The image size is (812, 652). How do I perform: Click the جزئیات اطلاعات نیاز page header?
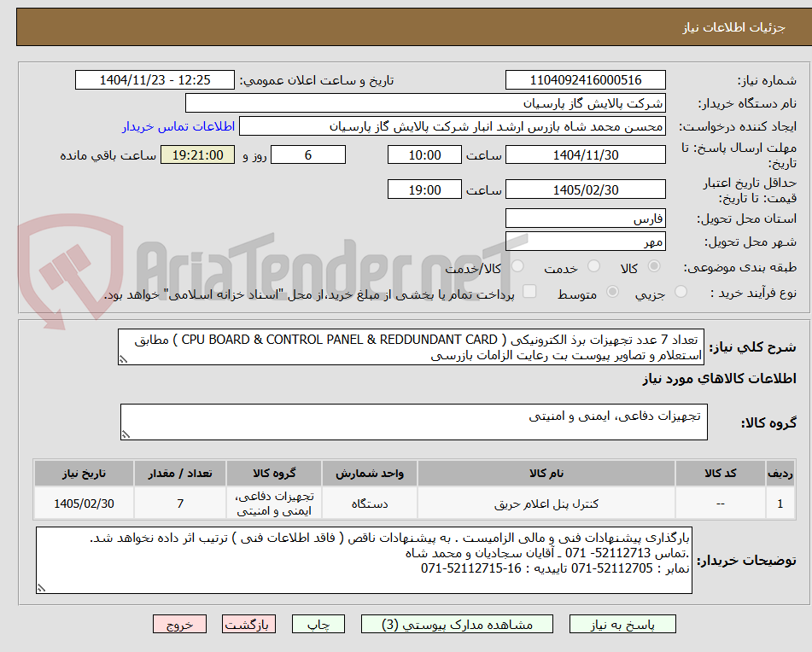coord(733,27)
